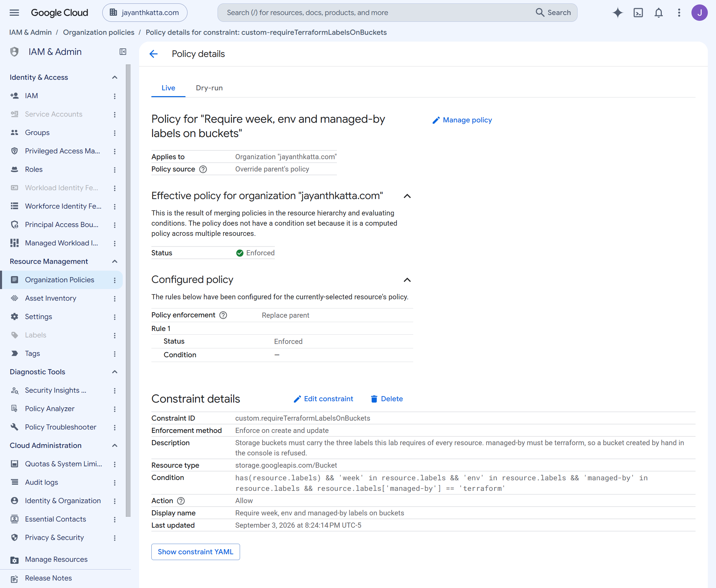The height and width of the screenshot is (588, 716).
Task: Click the sidebar vertical scrollbar
Action: click(128, 290)
